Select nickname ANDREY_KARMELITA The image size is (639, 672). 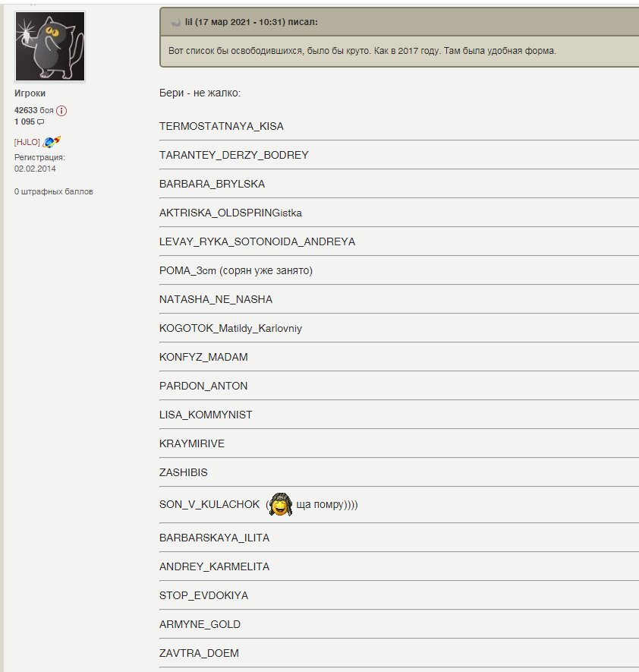(x=214, y=566)
